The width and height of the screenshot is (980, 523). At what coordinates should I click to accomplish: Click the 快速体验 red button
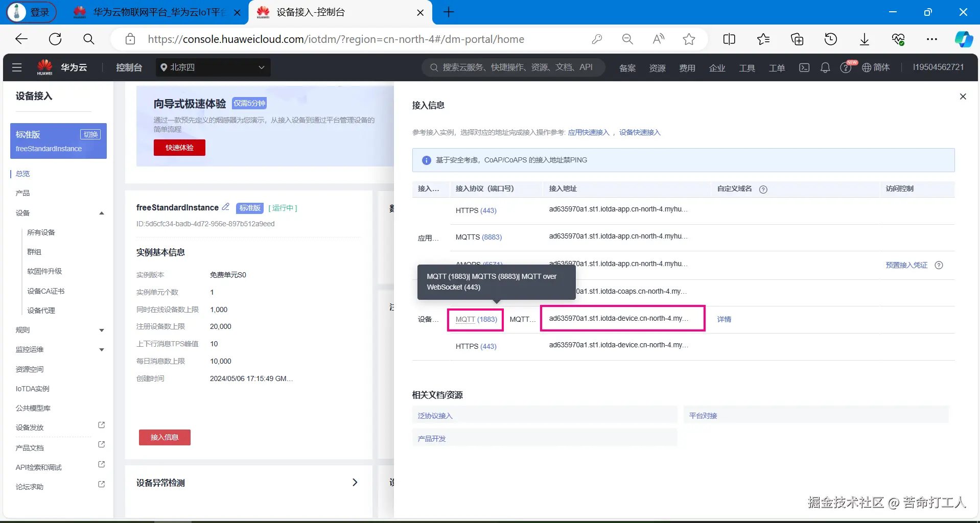[x=179, y=148]
